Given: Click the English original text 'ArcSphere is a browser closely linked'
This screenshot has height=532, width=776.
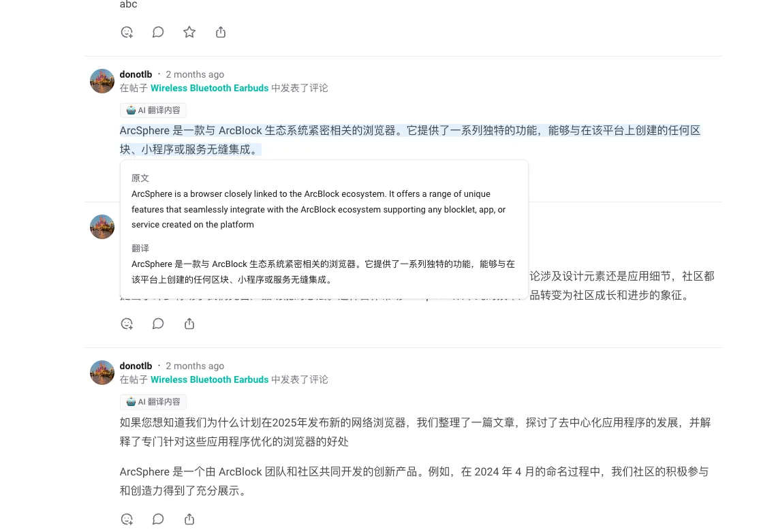Looking at the screenshot, I should pyautogui.click(x=318, y=209).
